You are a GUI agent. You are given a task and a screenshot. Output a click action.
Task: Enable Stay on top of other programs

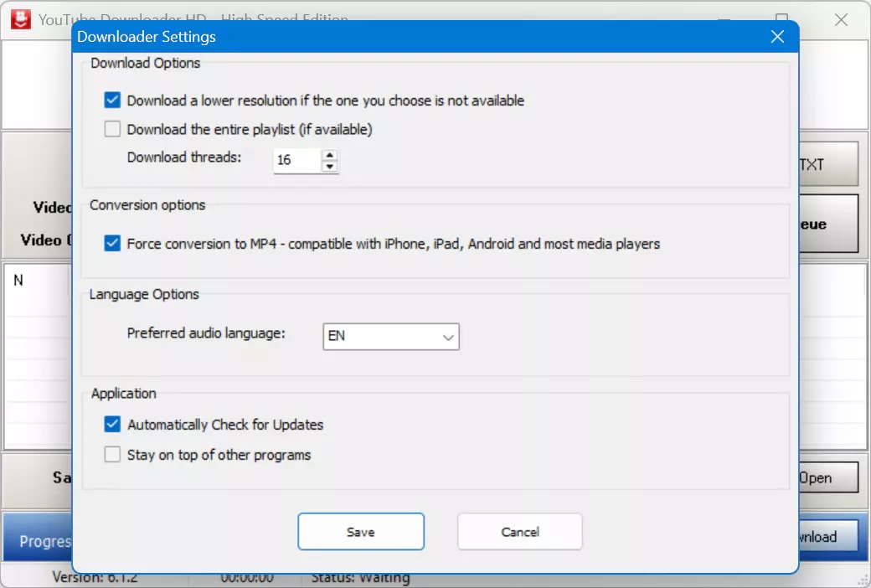(x=112, y=455)
